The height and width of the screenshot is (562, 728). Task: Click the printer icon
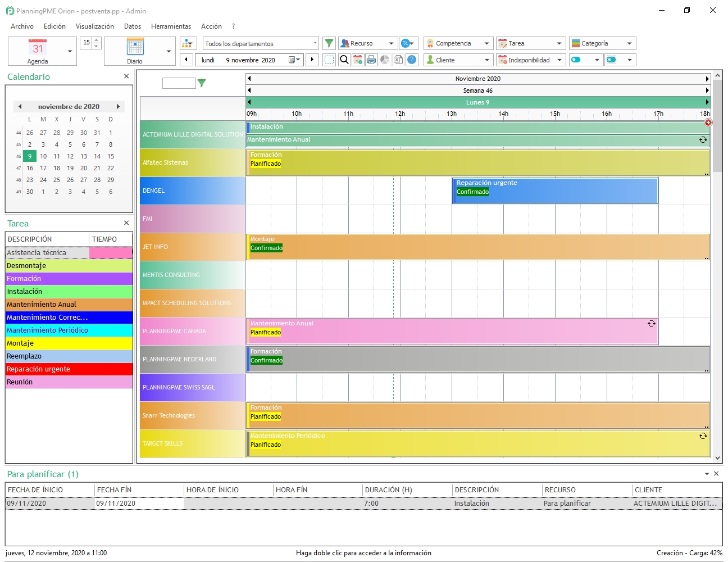click(371, 60)
